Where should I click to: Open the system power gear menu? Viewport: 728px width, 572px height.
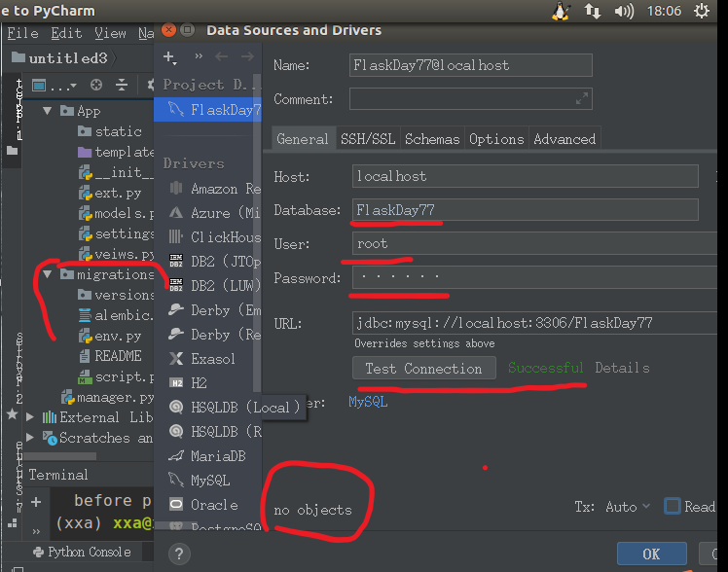coord(701,11)
